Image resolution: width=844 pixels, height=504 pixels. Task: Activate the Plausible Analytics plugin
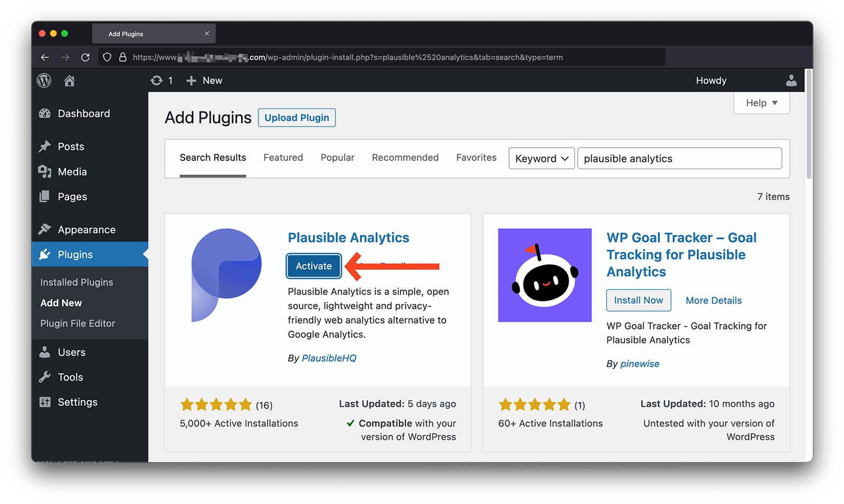coord(313,266)
